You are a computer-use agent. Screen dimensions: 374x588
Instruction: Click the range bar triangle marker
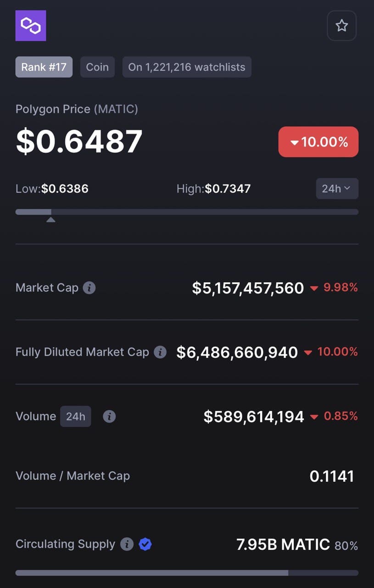(51, 220)
